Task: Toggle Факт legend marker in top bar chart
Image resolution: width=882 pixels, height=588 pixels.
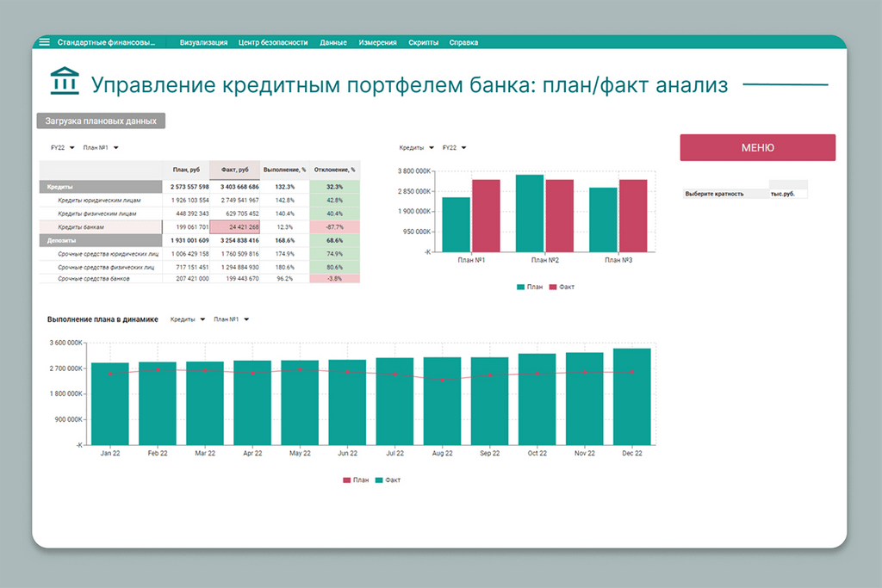Action: (553, 287)
